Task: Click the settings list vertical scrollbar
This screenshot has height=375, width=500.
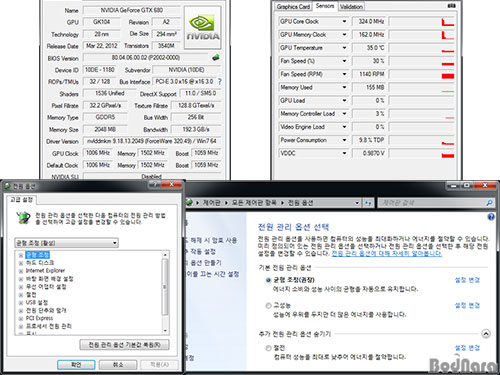Action: coord(165,292)
